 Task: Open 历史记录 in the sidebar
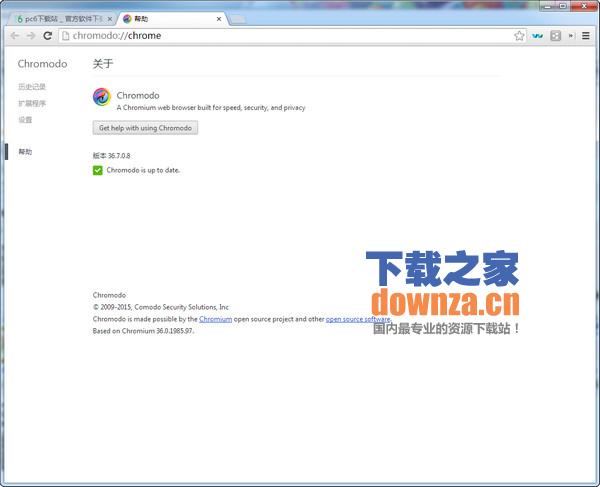tap(32, 86)
